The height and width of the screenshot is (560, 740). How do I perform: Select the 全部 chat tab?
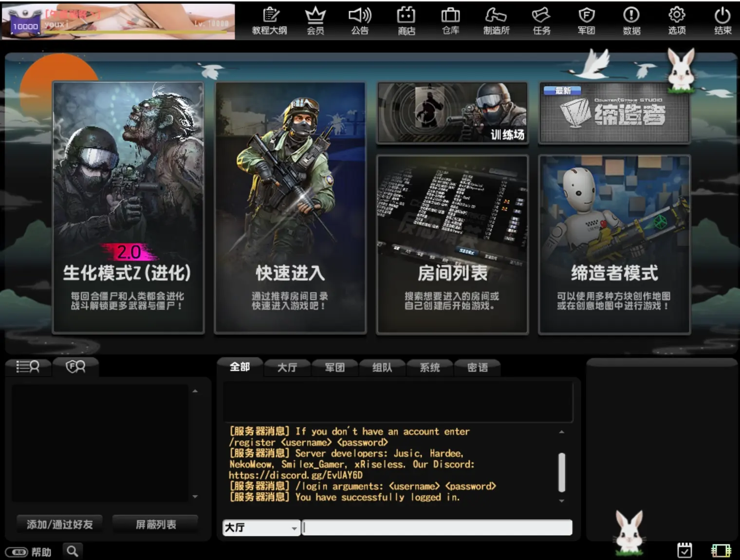click(x=240, y=367)
